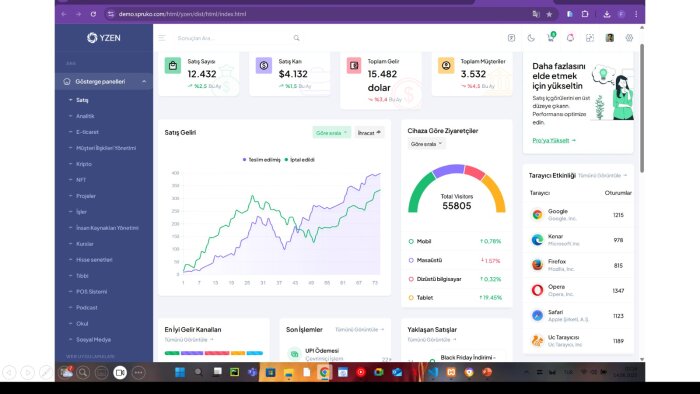The height and width of the screenshot is (394, 700).
Task: Open the Cihaza Göre Ziyaretçiler Göre sırala dropdown
Action: (426, 144)
